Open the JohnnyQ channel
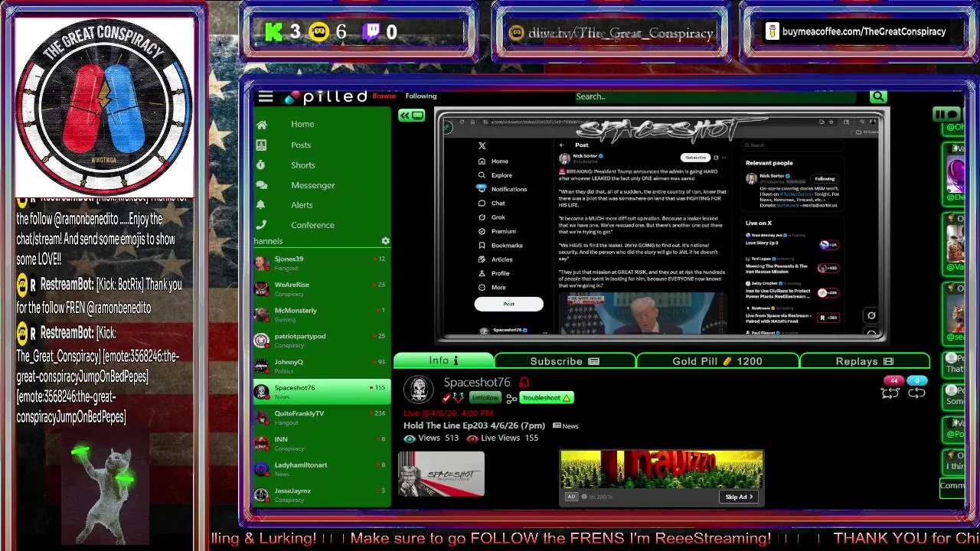 click(322, 366)
